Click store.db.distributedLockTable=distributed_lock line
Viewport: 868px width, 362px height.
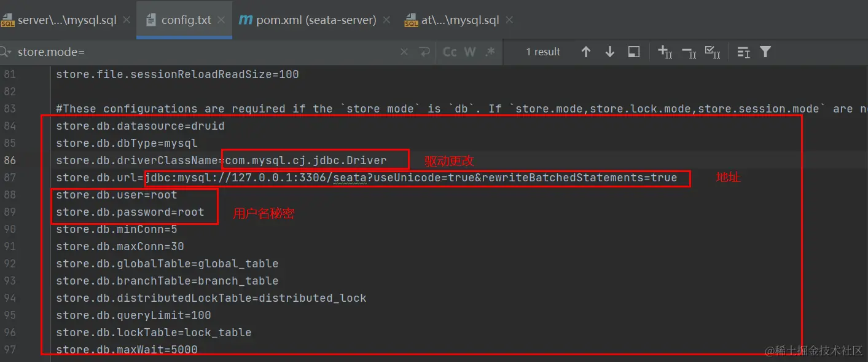(x=211, y=298)
